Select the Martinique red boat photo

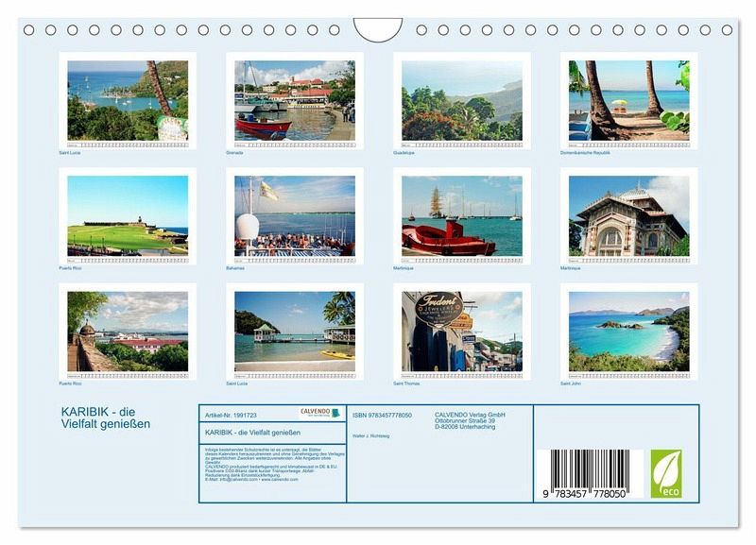click(x=462, y=216)
